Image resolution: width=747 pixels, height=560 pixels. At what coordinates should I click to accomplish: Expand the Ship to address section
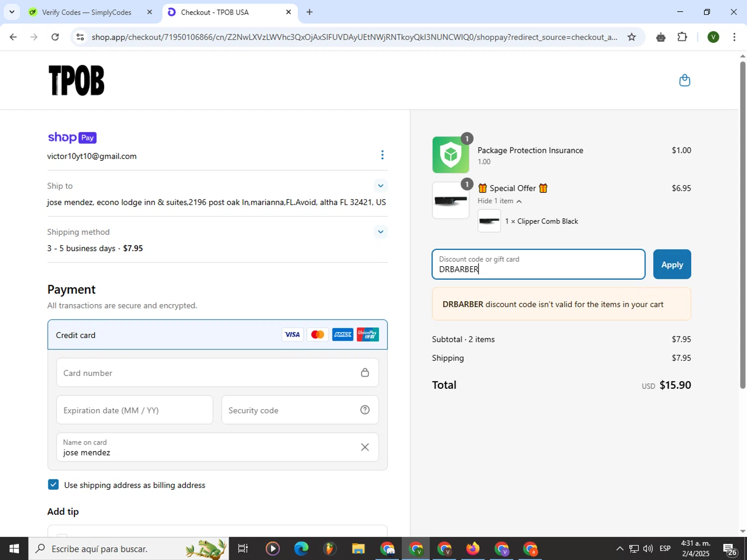point(380,186)
